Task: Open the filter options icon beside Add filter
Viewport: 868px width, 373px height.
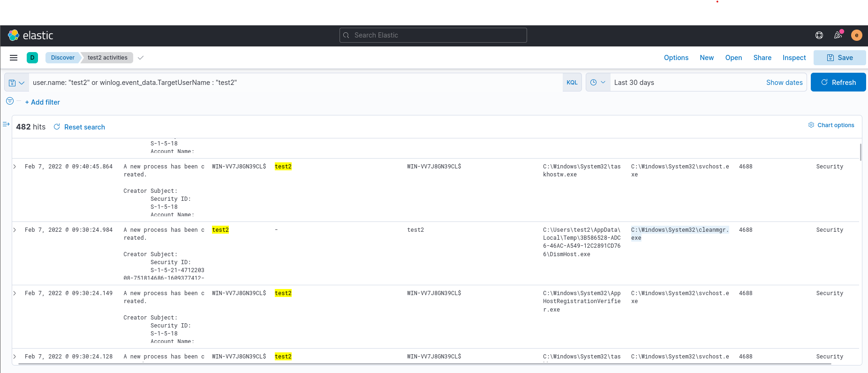Action: pyautogui.click(x=10, y=101)
